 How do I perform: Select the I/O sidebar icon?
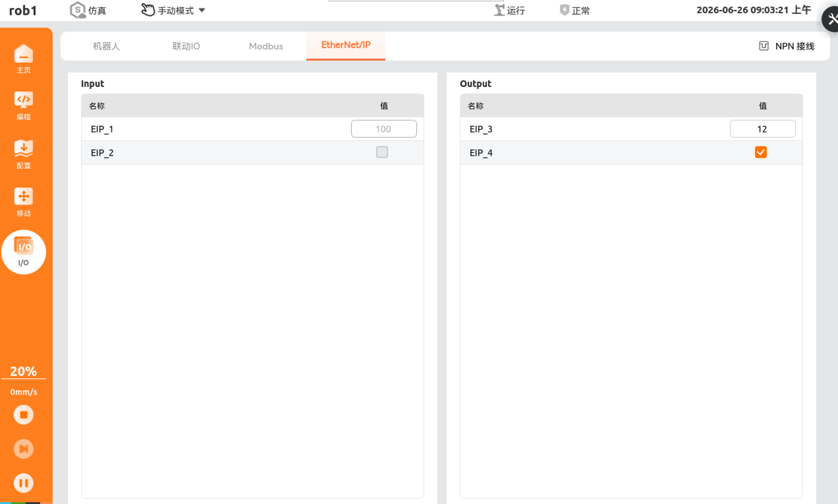23,252
